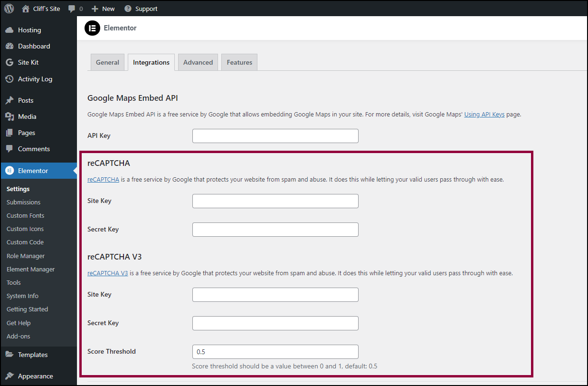Click the WordPress logo icon

(9, 9)
